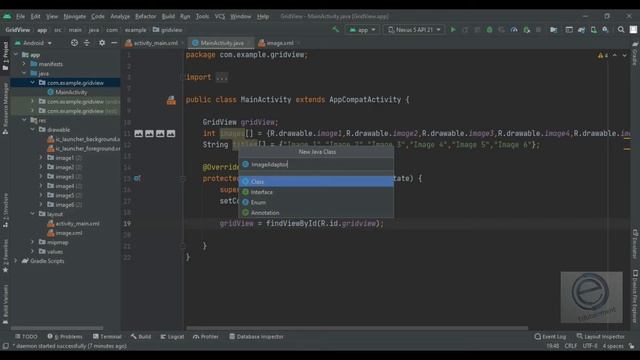Go to next highlighted error arrow
This screenshot has height=360, width=640.
coord(624,55)
